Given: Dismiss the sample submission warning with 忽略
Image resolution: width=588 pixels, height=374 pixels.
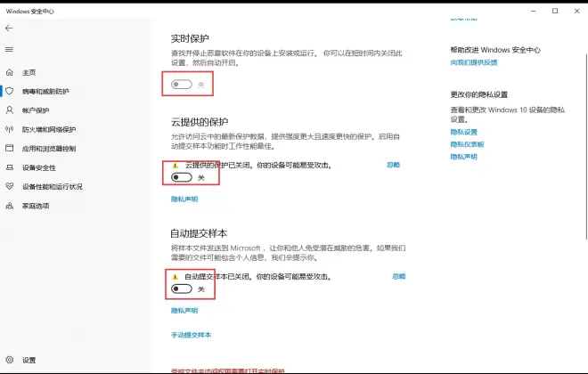Looking at the screenshot, I should click(398, 277).
